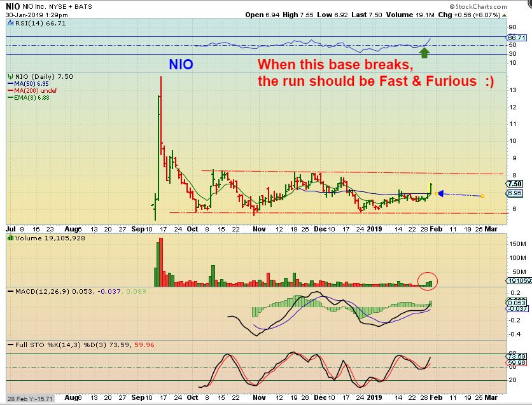The image size is (532, 405).
Task: Click the Last 7.50 quote value
Action: 367,15
